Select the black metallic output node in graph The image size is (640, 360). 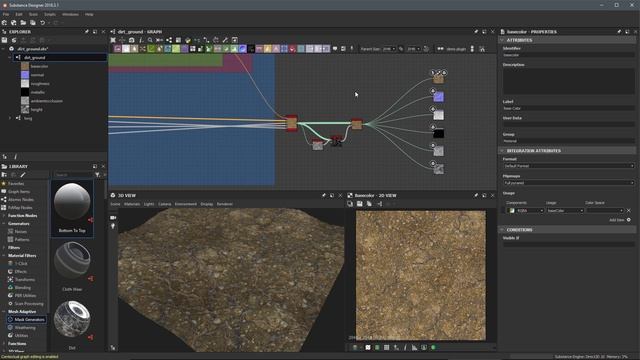tap(438, 133)
